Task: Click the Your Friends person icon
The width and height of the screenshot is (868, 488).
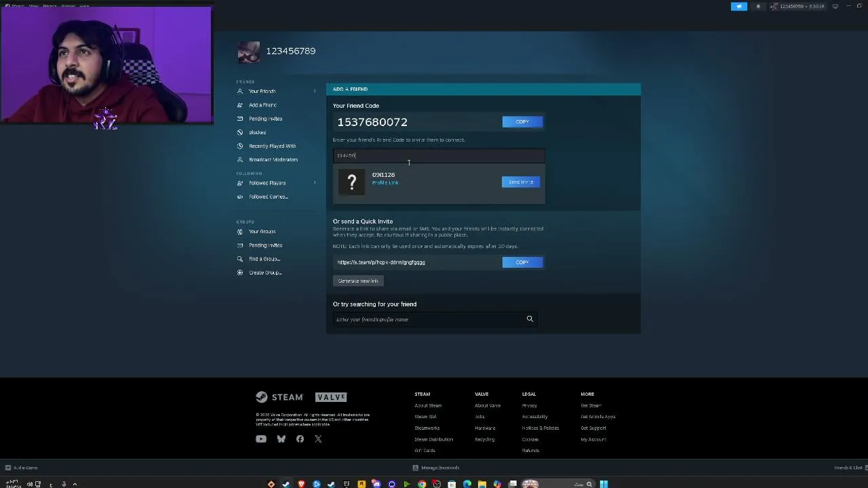Action: point(240,91)
